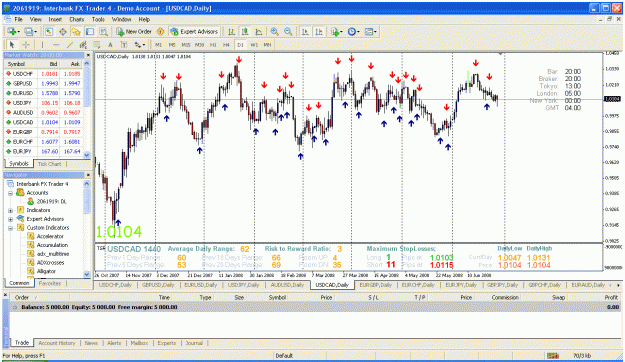Viewport: 625px width, 362px height.
Task: Open the Tools menu
Action: pos(98,19)
